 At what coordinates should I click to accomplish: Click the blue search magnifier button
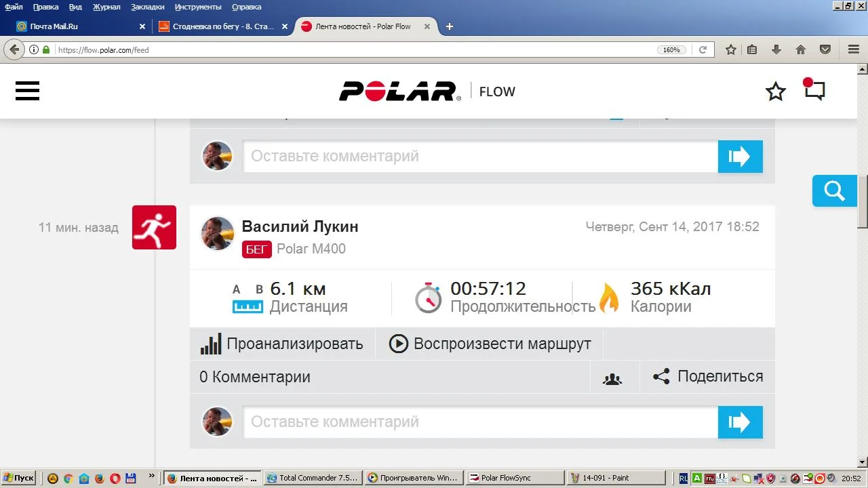(x=835, y=190)
